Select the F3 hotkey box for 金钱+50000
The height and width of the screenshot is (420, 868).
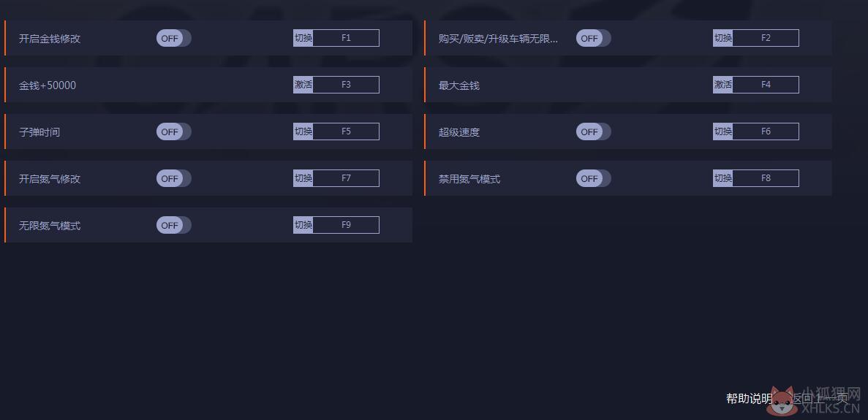coord(346,85)
